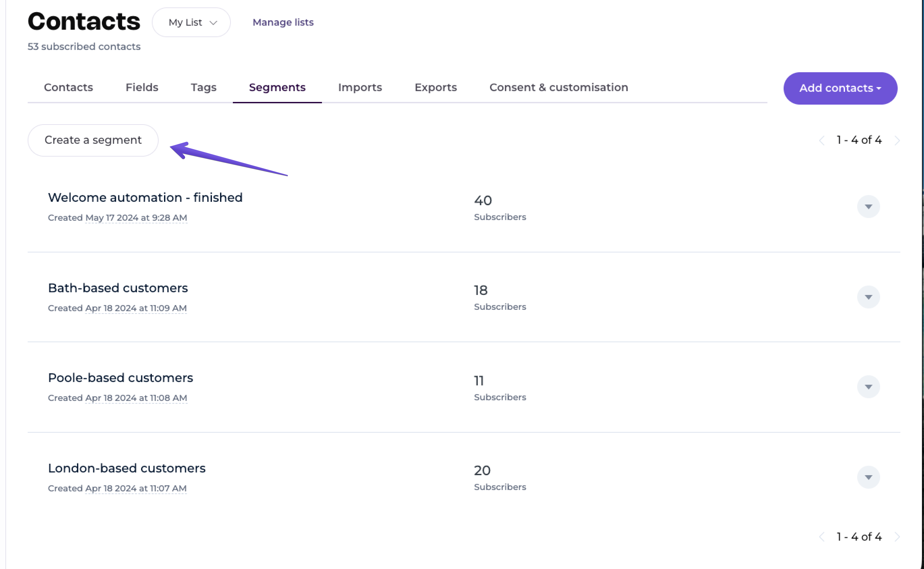The width and height of the screenshot is (924, 569).
Task: Click bottom pagination previous arrow
Action: point(822,537)
